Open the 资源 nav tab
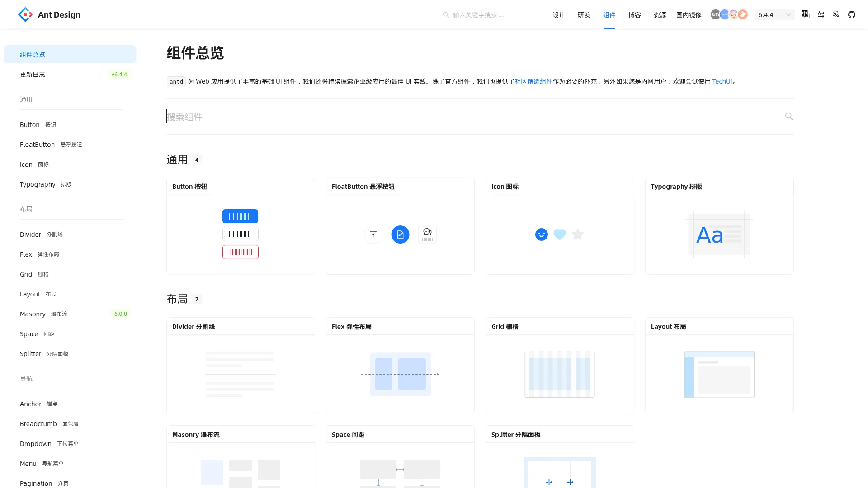 (660, 15)
